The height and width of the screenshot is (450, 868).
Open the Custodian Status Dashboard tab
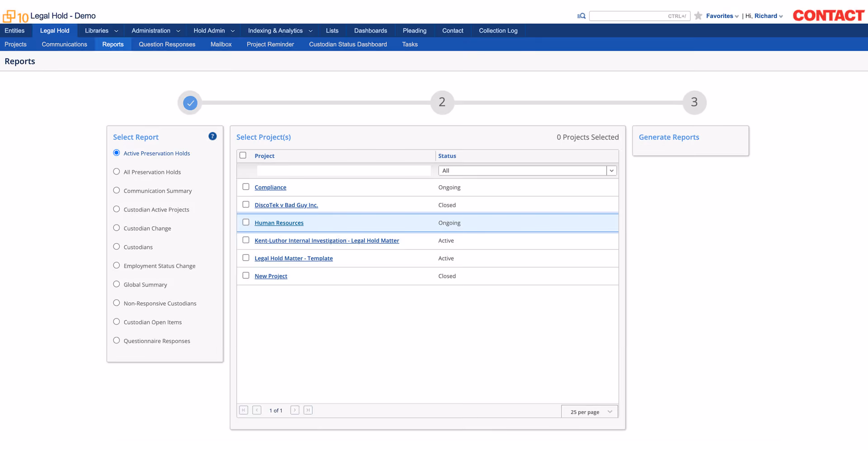pyautogui.click(x=348, y=44)
